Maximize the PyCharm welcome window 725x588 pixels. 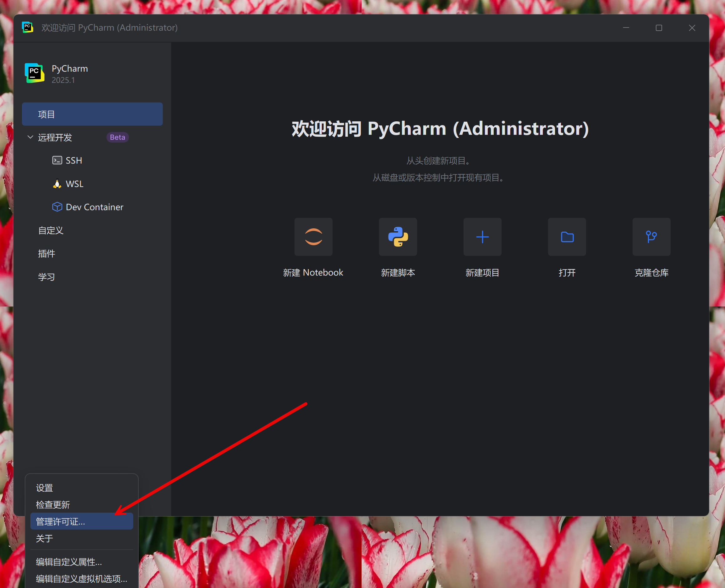[x=659, y=28]
